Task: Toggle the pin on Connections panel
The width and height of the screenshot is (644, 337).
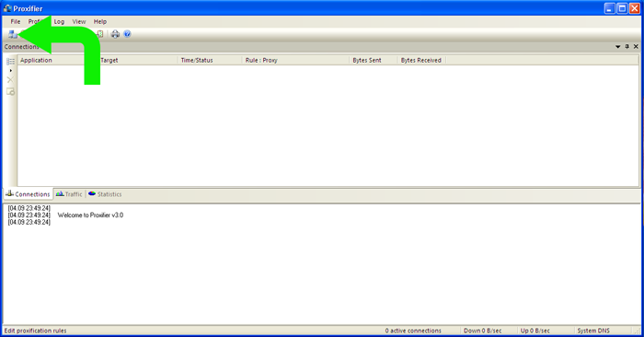Action: pos(627,47)
